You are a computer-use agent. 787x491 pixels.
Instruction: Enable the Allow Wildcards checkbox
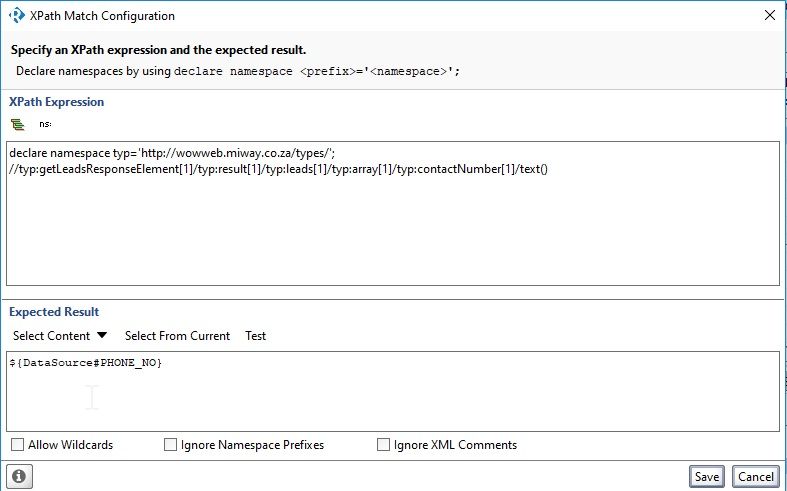pyautogui.click(x=18, y=445)
